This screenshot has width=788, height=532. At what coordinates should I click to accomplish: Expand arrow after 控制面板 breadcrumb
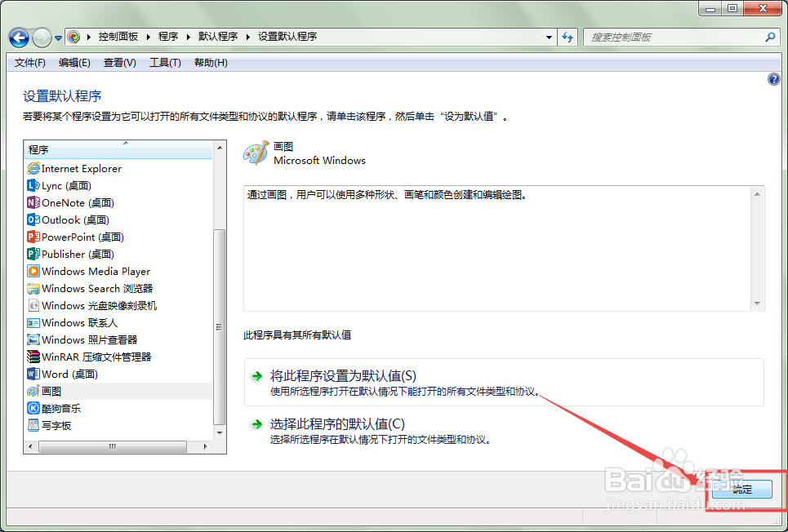149,37
